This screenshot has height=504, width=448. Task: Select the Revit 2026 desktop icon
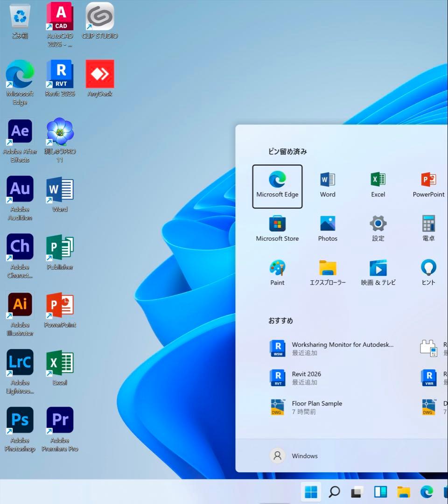coord(60,75)
